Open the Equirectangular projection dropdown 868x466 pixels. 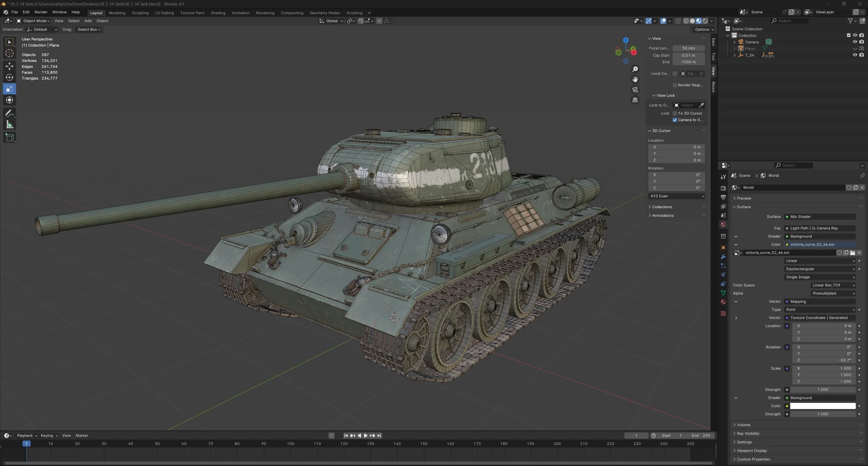tap(820, 269)
